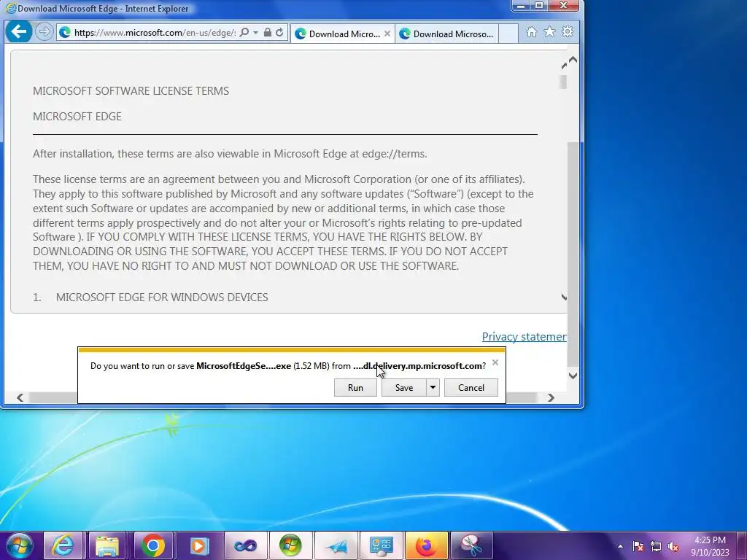Click page vertical scrollbar up arrow
The width and height of the screenshot is (747, 560).
[x=573, y=60]
